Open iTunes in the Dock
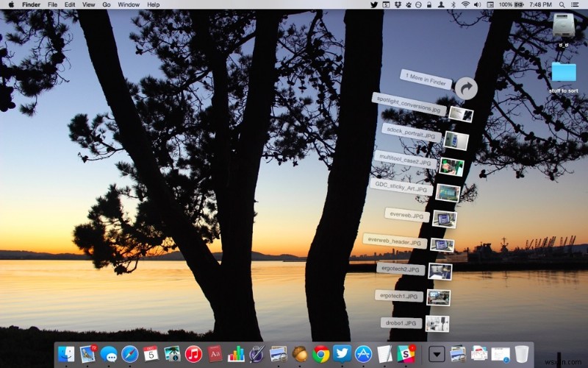The width and height of the screenshot is (588, 368). pyautogui.click(x=193, y=354)
